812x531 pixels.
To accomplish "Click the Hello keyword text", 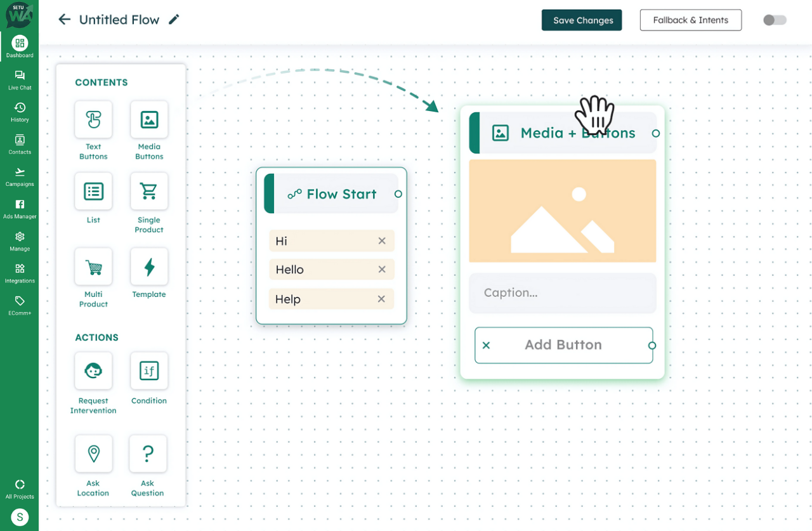I will point(290,269).
